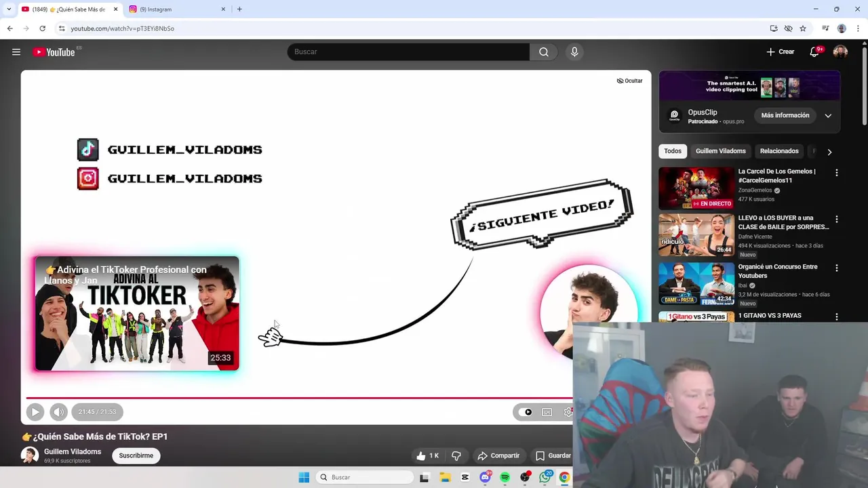Screen dimensions: 868x488
Task: Click the circular channel end-screen element
Action: pyautogui.click(x=589, y=313)
